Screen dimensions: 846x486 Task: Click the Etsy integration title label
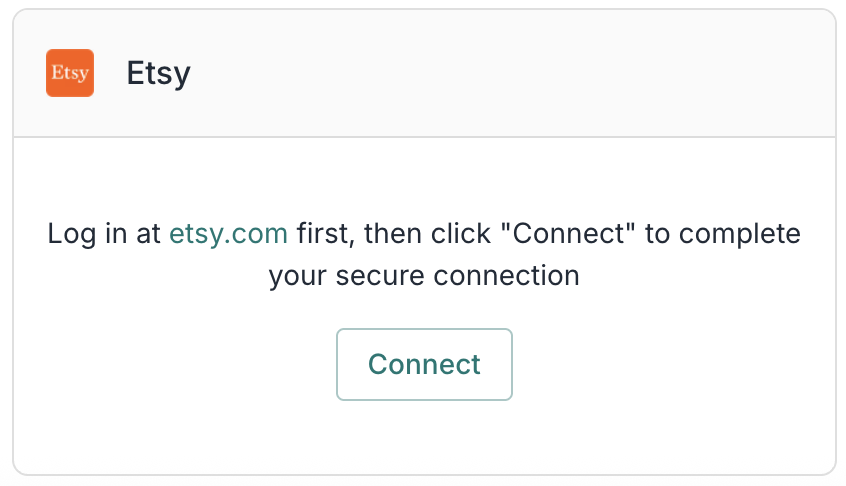(158, 73)
